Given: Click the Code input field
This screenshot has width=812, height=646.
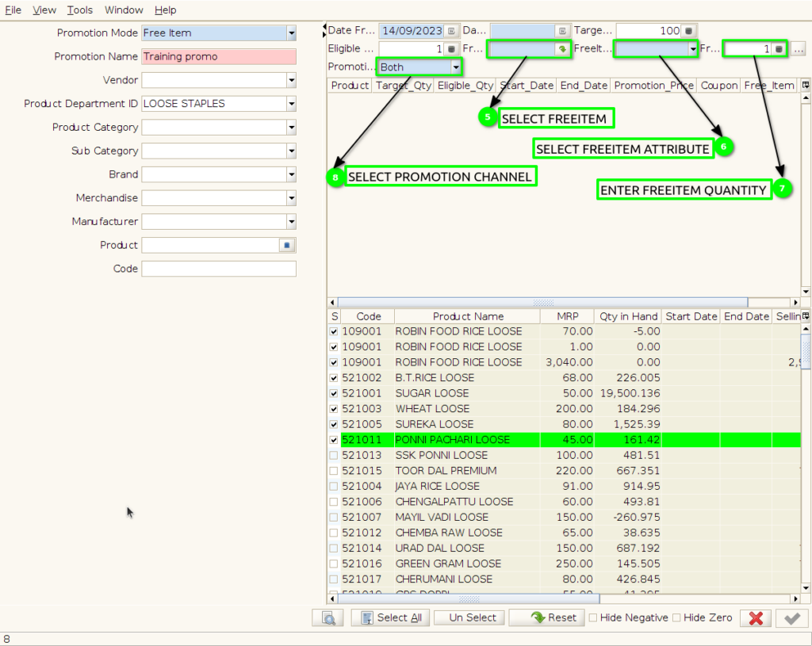Looking at the screenshot, I should pyautogui.click(x=219, y=269).
